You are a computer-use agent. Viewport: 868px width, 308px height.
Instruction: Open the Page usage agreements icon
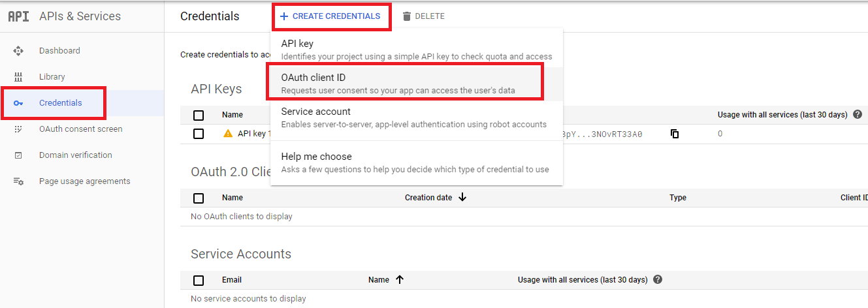18,181
